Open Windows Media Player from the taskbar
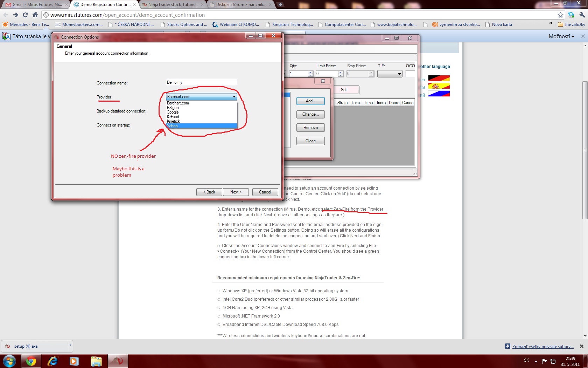This screenshot has height=368, width=588. [74, 361]
